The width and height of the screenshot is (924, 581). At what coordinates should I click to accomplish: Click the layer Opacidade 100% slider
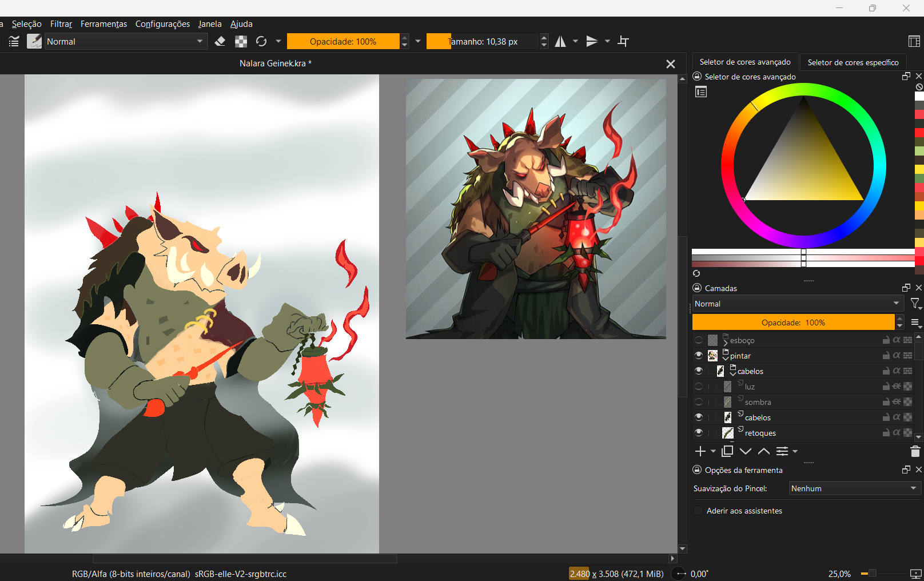click(x=793, y=323)
